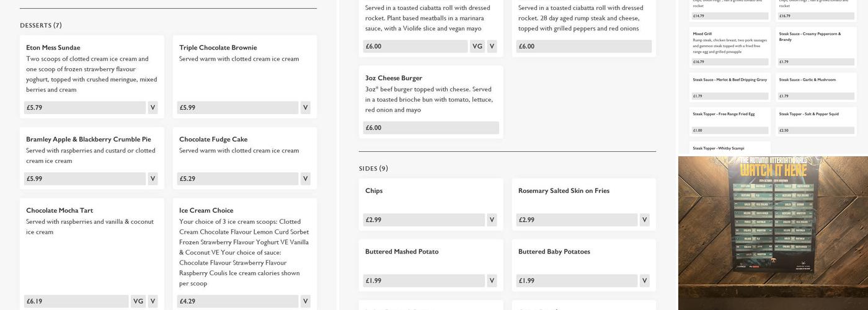Click the £5.79 price bar for Eton Mess Sundae
868x310 pixels.
(x=85, y=108)
